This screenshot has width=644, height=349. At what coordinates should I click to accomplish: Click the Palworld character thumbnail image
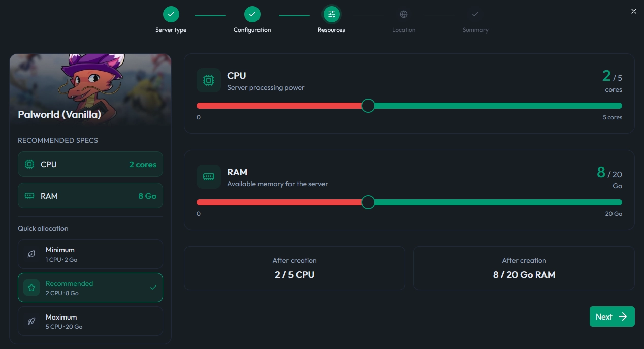(90, 90)
